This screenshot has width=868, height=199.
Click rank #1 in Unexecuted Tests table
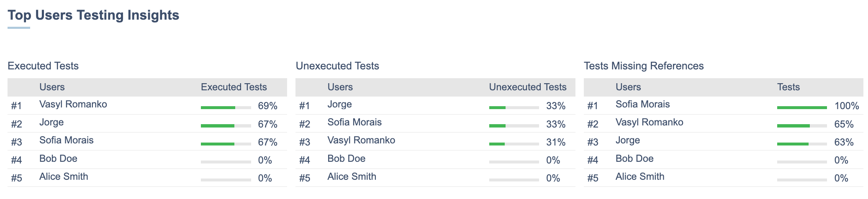click(304, 106)
